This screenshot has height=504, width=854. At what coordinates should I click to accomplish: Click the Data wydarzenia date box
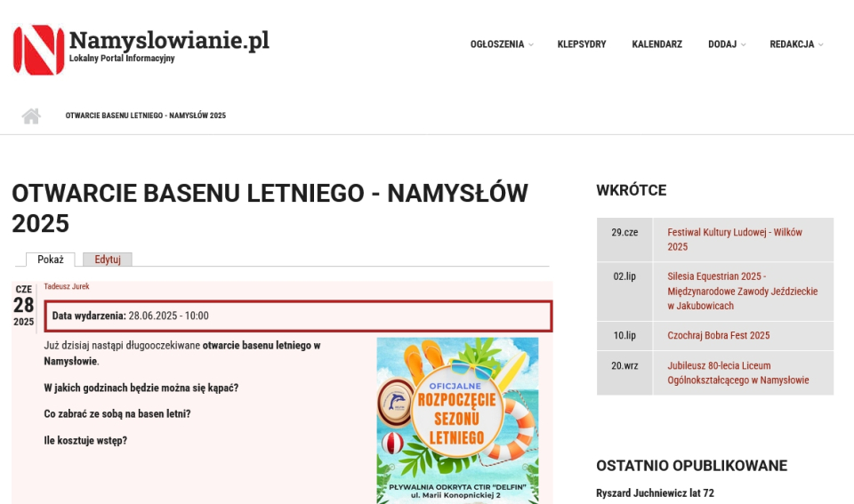298,316
